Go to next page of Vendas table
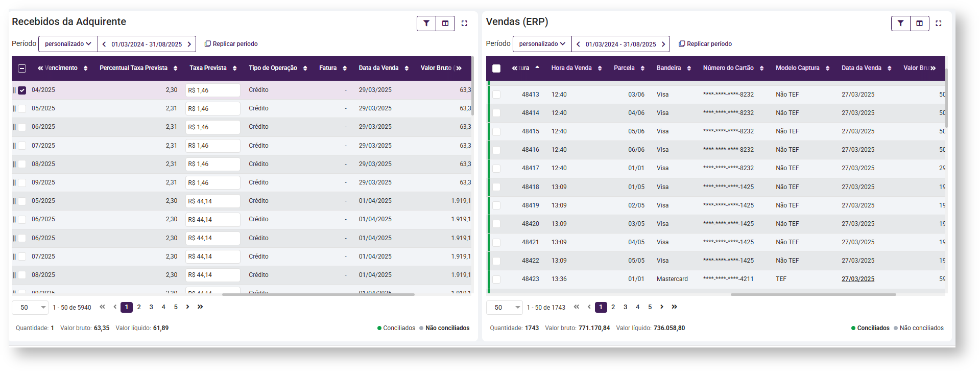This screenshot has height=372, width=980. pyautogui.click(x=662, y=307)
